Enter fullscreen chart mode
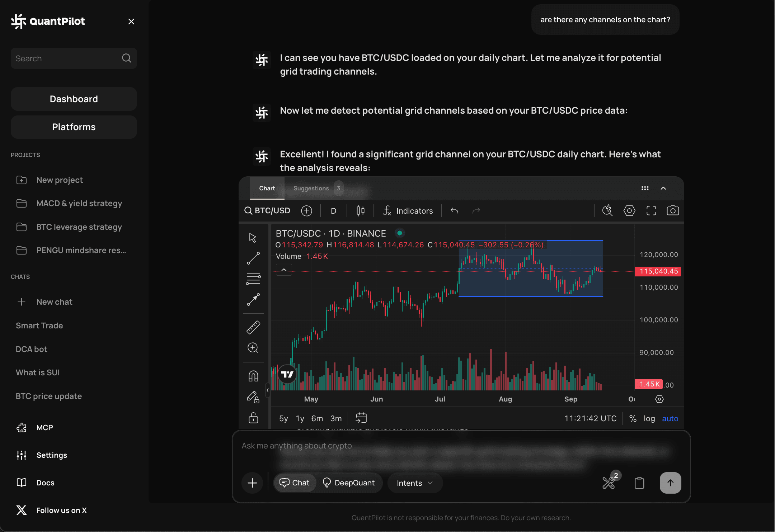Image resolution: width=775 pixels, height=532 pixels. point(651,210)
